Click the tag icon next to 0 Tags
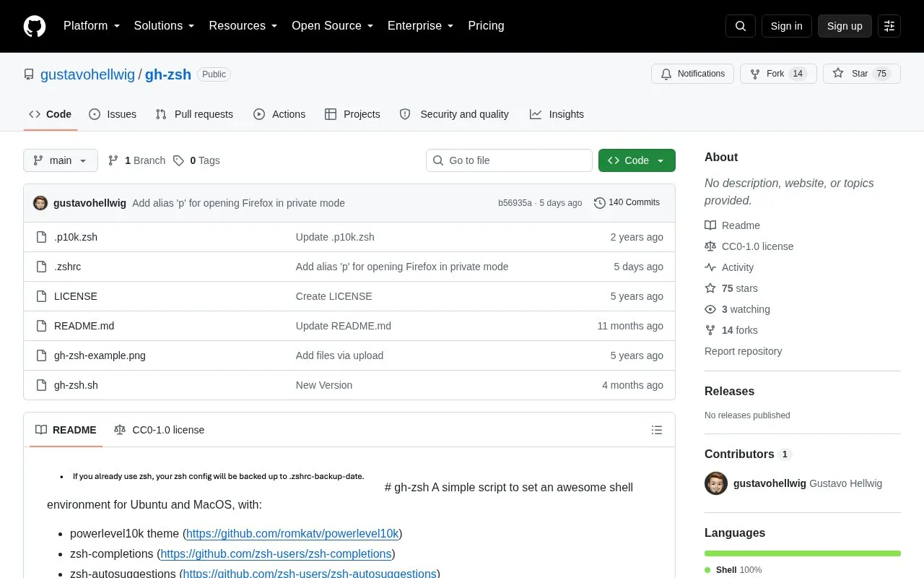The image size is (924, 578). coord(178,160)
